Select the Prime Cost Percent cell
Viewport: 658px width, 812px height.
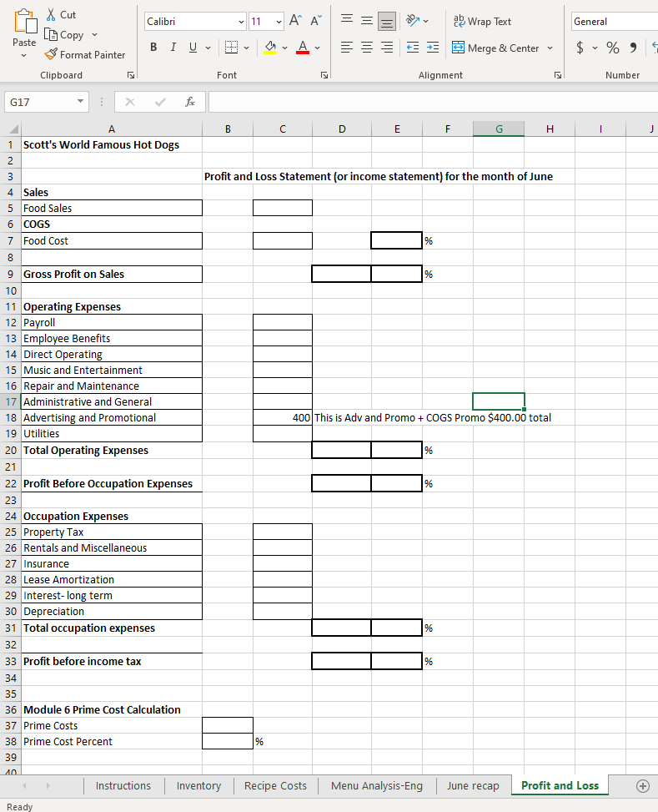[112, 742]
